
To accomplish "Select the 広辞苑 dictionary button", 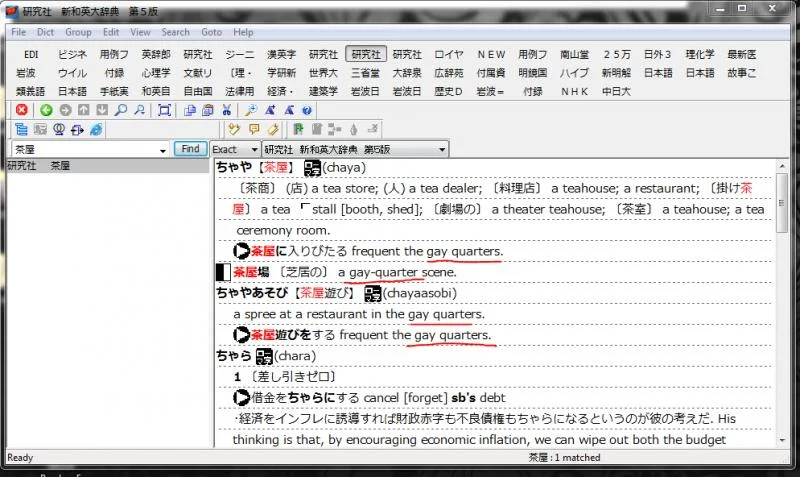I will [x=449, y=73].
